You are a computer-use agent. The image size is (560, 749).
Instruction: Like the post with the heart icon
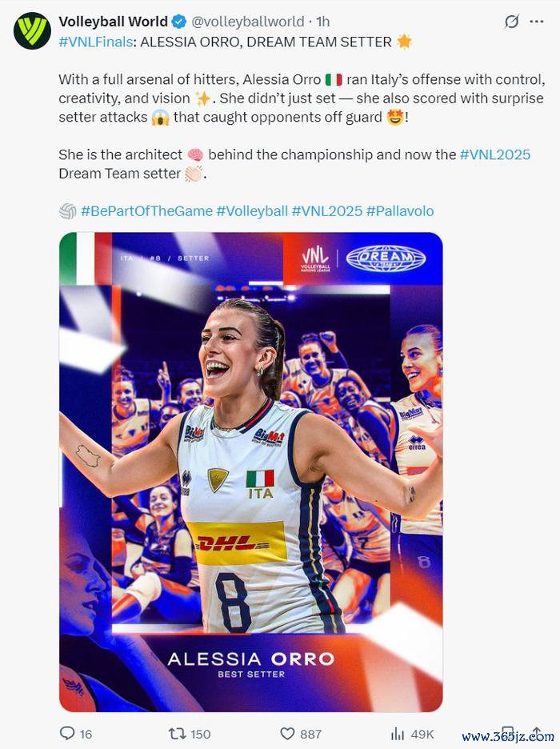point(287,733)
